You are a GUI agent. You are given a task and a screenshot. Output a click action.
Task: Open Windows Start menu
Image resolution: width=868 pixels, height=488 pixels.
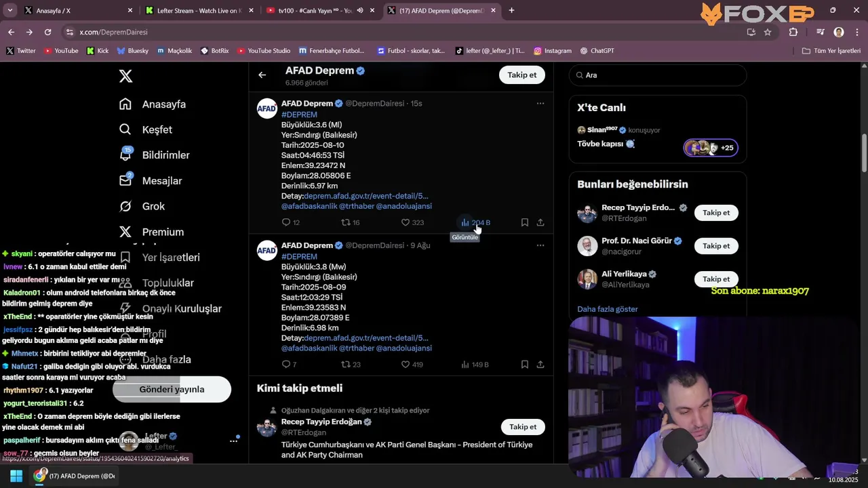pyautogui.click(x=16, y=476)
